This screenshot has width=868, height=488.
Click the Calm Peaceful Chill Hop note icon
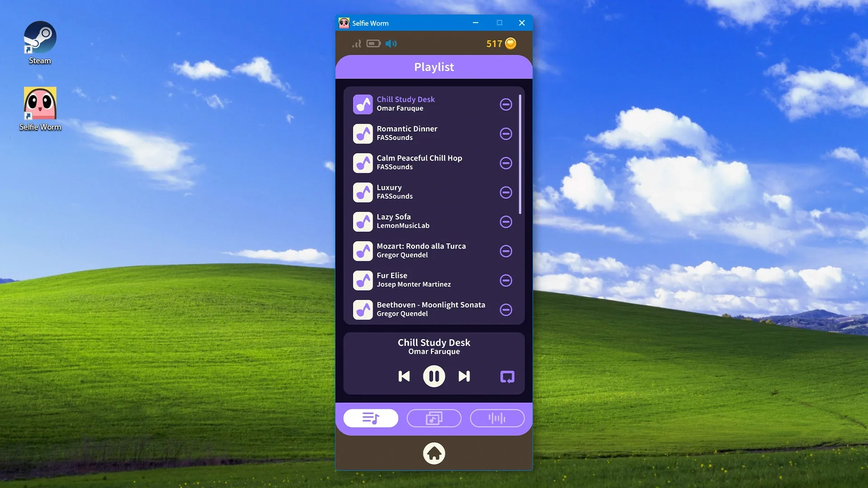tap(363, 163)
